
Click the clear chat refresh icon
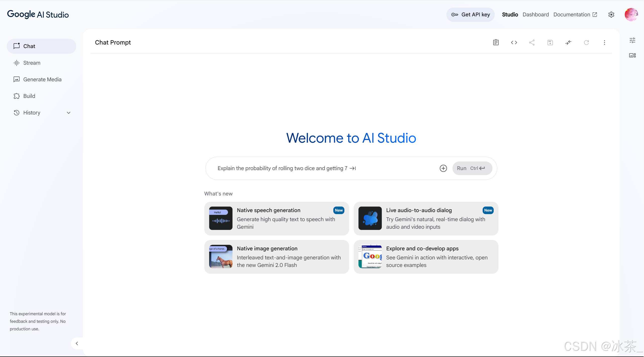[x=586, y=42]
